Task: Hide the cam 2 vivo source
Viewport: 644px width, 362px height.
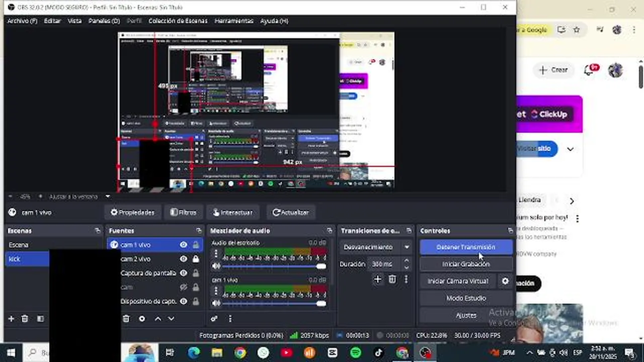Action: click(x=184, y=259)
